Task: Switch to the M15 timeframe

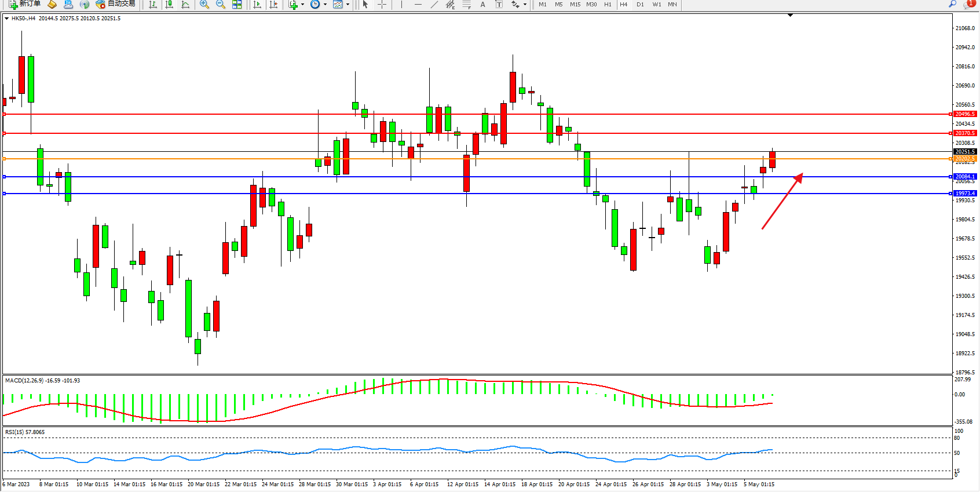Action: click(575, 5)
